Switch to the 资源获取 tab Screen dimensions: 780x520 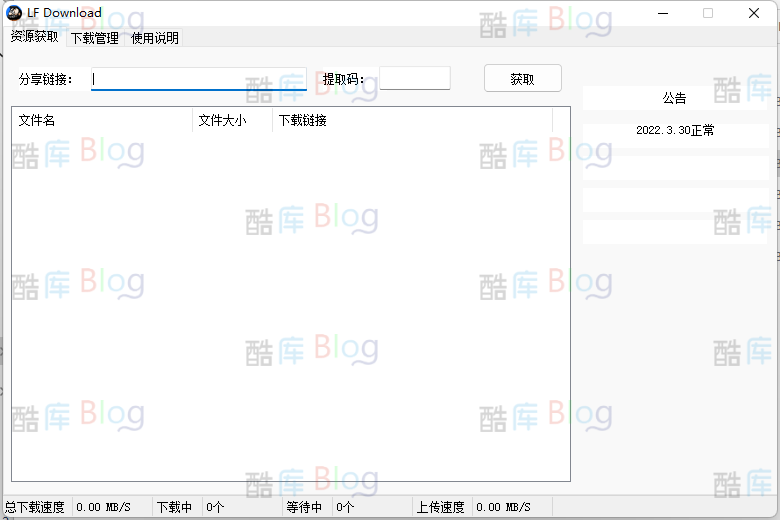click(34, 36)
